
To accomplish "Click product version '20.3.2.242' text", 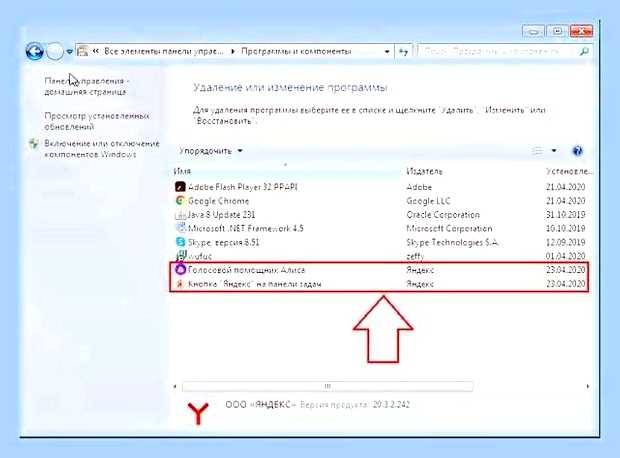I will pos(391,405).
